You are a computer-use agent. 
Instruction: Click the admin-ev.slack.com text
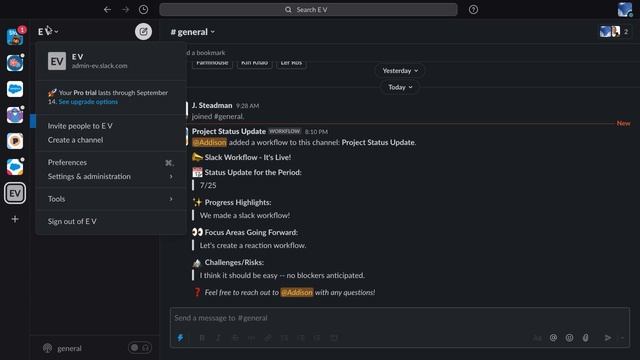[100, 66]
